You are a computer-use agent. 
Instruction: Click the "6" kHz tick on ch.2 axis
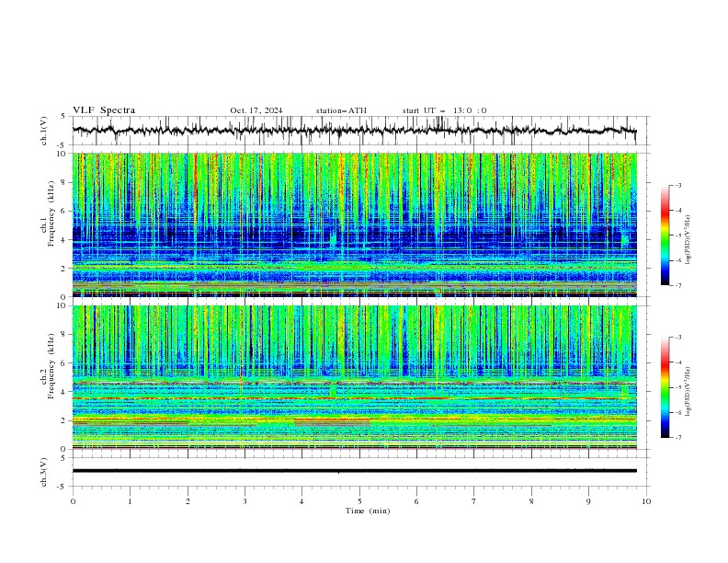[64, 363]
